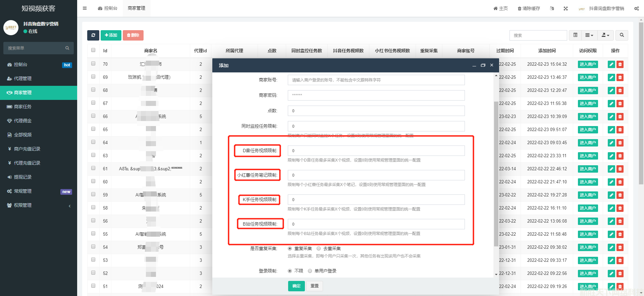Focus the 商家账号 input field
The image size is (644, 296).
pos(376,80)
